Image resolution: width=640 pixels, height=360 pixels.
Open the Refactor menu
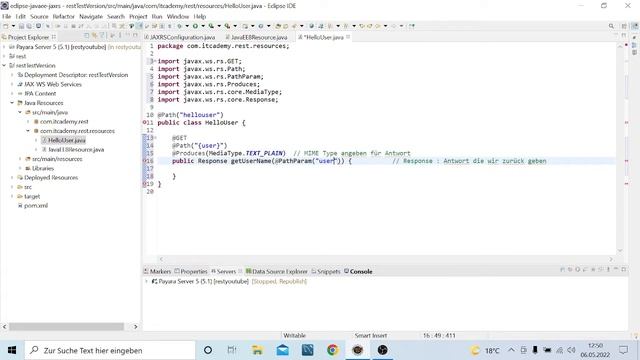(64, 16)
